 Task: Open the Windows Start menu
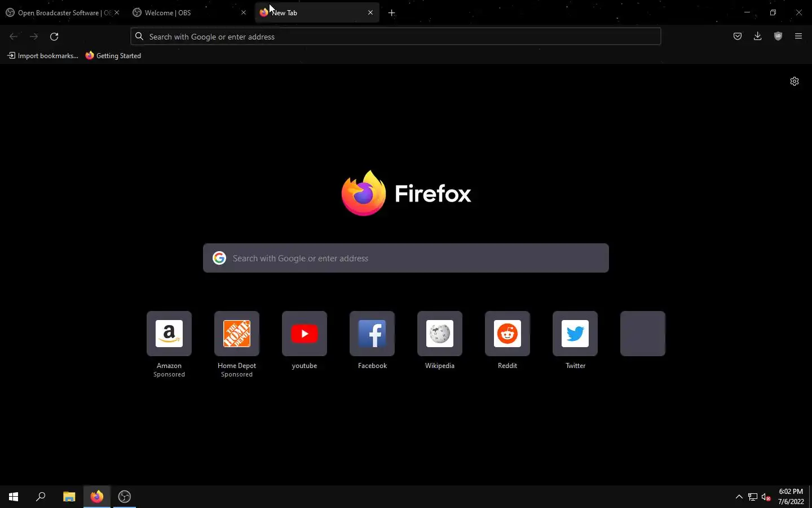point(14,497)
